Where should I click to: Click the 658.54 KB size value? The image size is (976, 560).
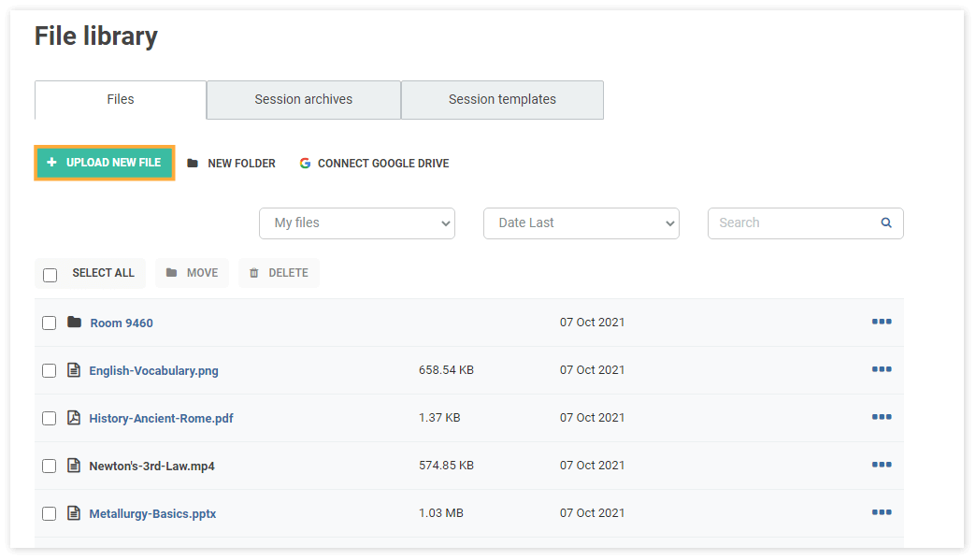446,370
